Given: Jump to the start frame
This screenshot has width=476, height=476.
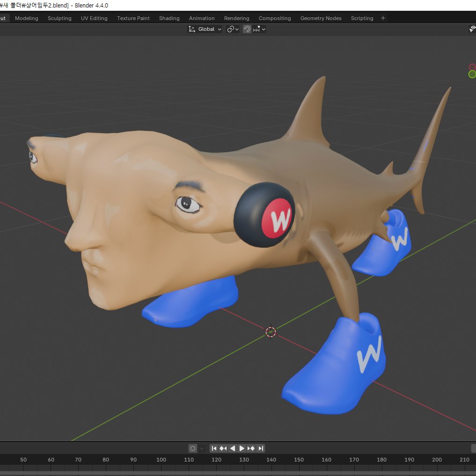Looking at the screenshot, I should point(214,448).
